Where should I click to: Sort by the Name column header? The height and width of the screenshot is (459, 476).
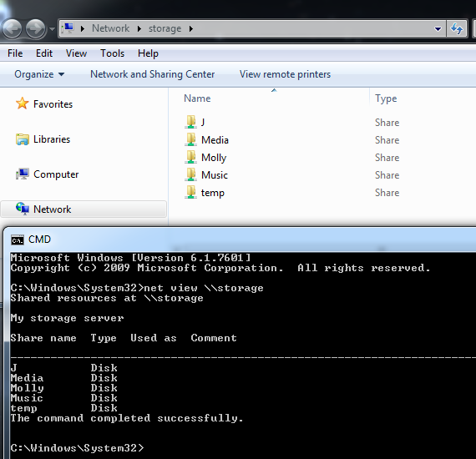point(197,98)
